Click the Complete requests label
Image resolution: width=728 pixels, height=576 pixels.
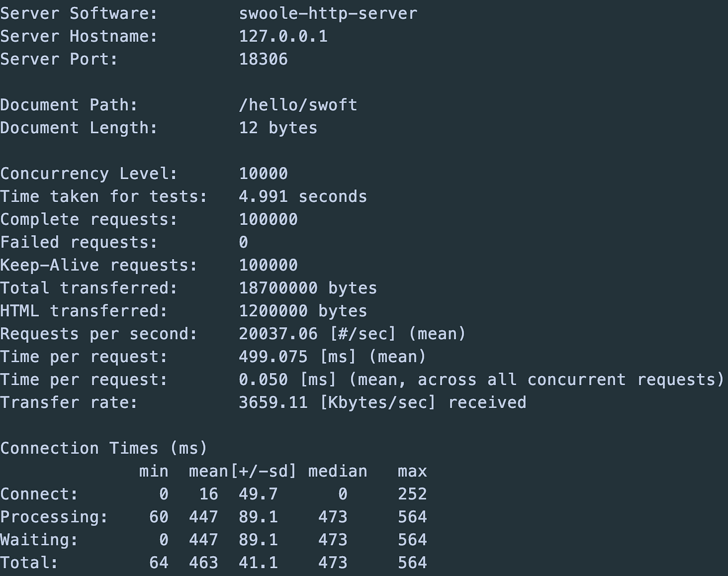tap(89, 220)
